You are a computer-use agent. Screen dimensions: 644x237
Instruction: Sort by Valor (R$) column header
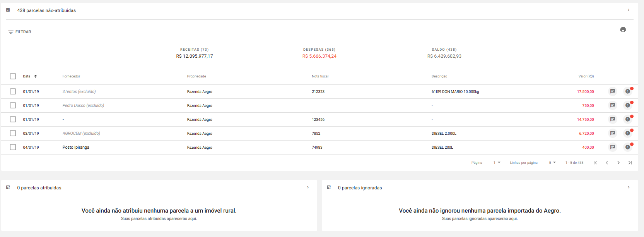click(586, 76)
